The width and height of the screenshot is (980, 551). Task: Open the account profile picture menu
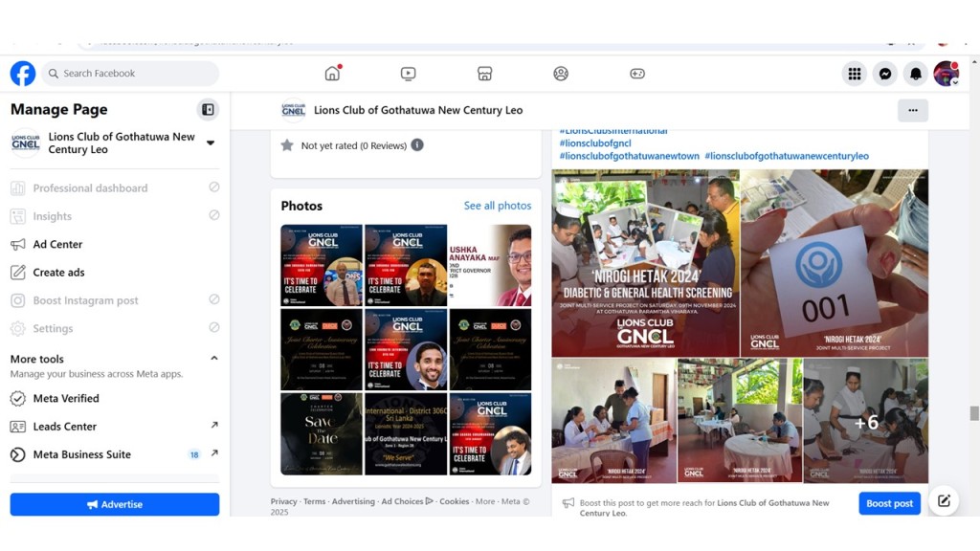[947, 74]
